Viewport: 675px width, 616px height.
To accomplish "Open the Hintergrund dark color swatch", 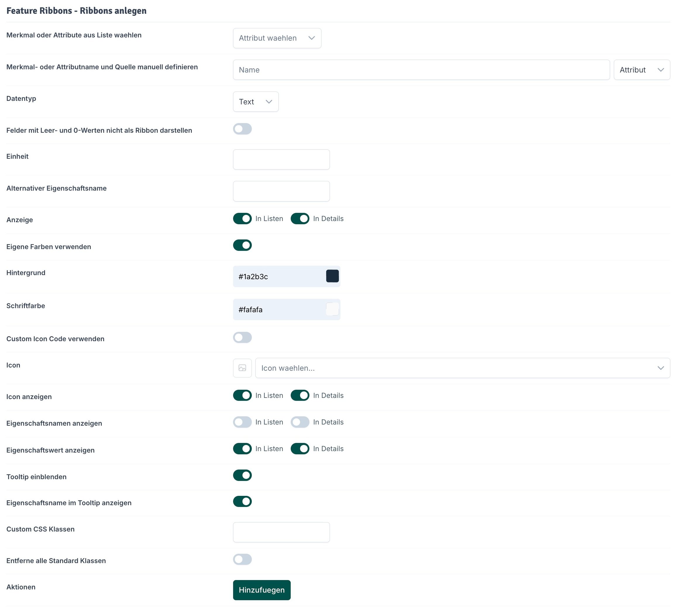I will (x=332, y=276).
